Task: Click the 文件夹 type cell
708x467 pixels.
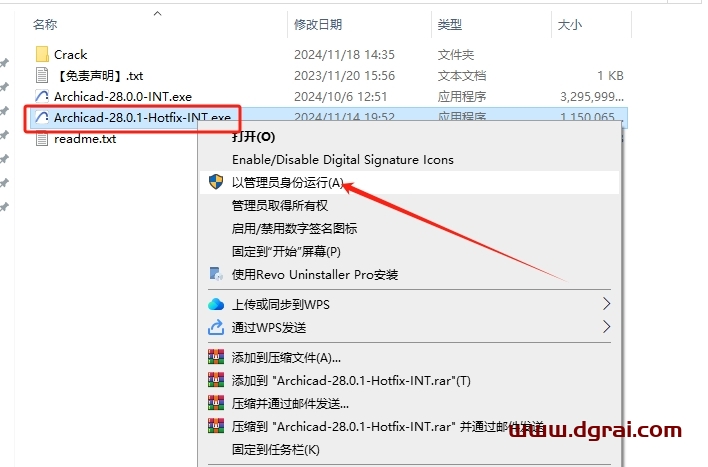Action: point(456,54)
